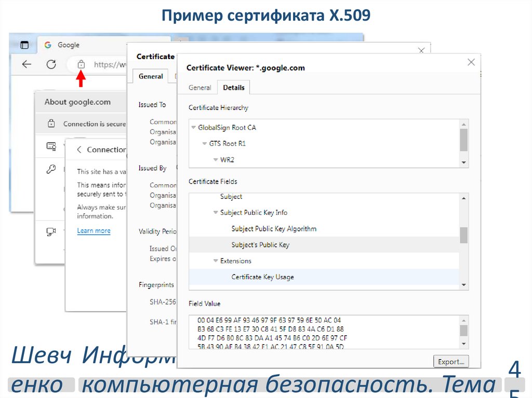Image resolution: width=532 pixels, height=398 pixels.
Task: Click the browser reload icon
Action: tap(51, 64)
